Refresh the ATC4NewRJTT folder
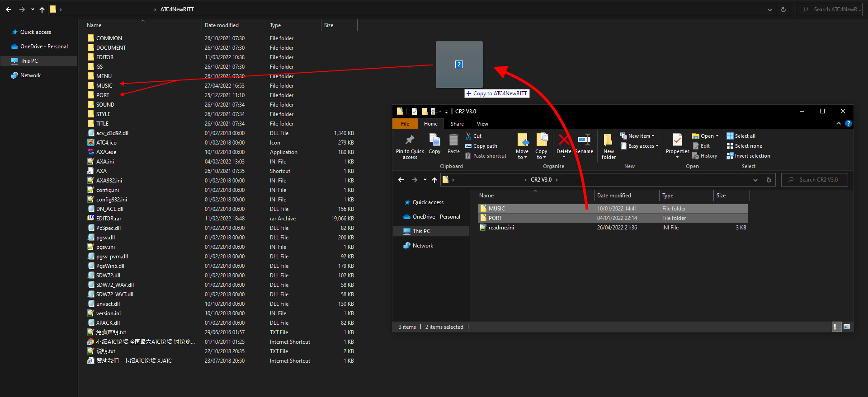 click(783, 9)
